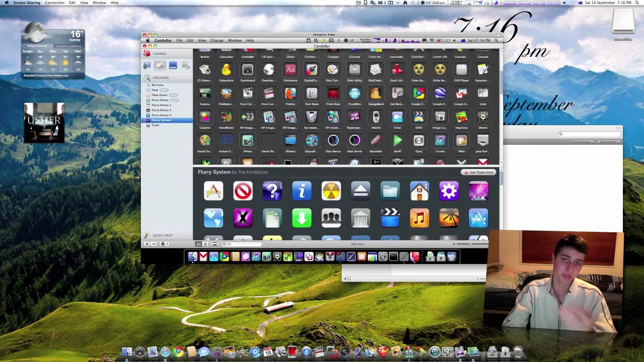The height and width of the screenshot is (362, 644).
Task: Open the CandyBar application menu
Action: (x=163, y=40)
